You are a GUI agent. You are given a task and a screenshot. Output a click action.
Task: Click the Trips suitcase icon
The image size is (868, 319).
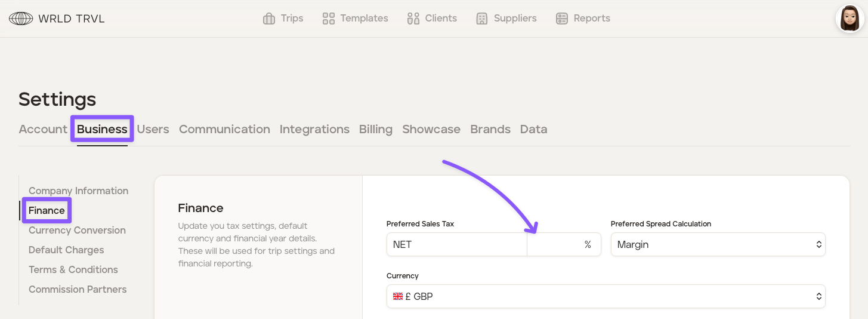(269, 19)
